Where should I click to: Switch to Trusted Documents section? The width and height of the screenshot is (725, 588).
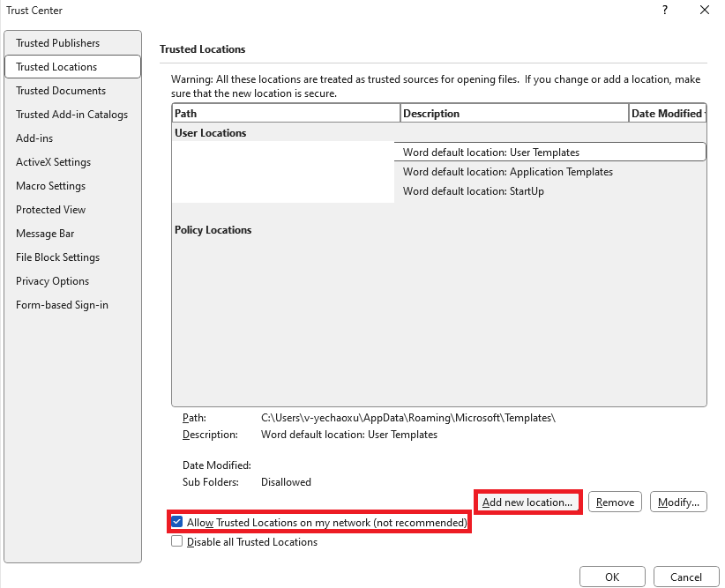pos(60,90)
